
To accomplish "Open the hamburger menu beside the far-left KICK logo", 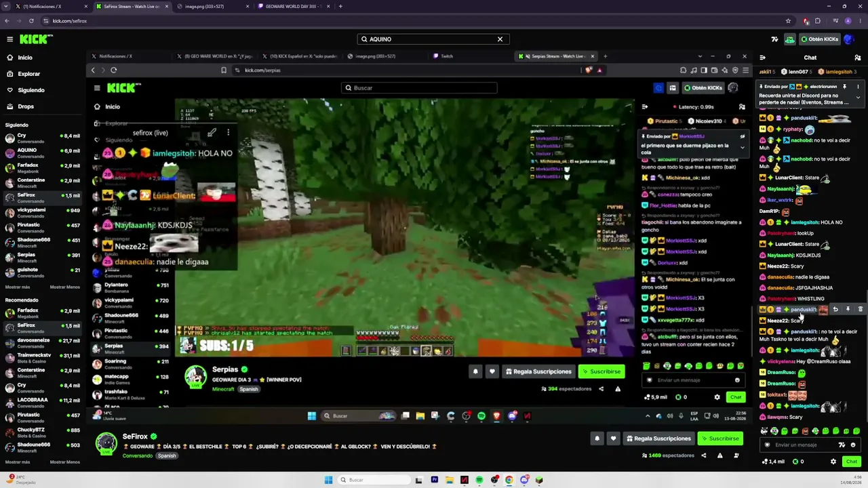I will coord(9,39).
